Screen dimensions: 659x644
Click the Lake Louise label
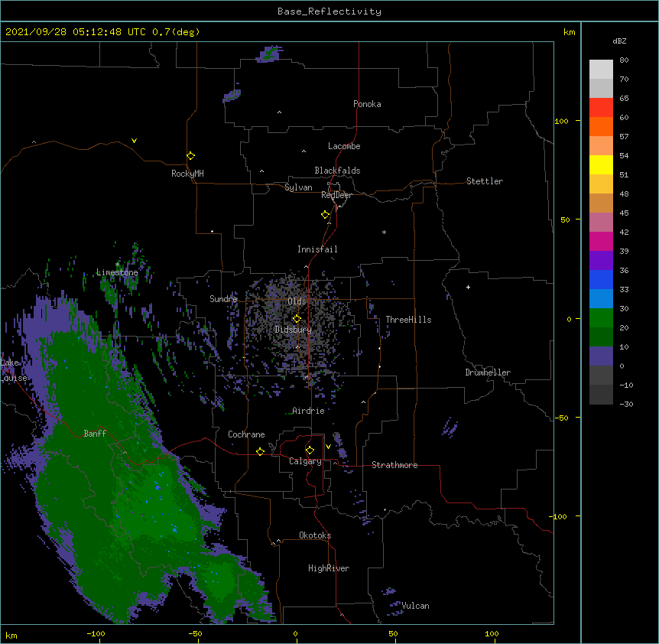pyautogui.click(x=13, y=370)
